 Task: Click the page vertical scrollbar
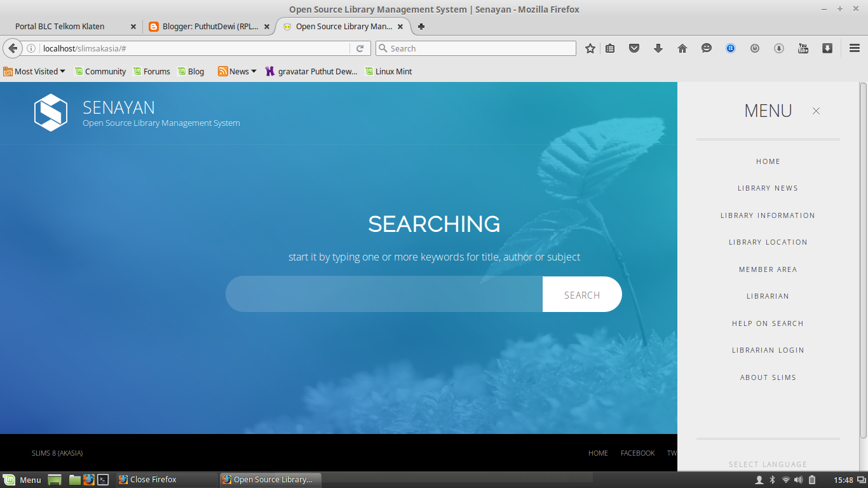pos(863,261)
